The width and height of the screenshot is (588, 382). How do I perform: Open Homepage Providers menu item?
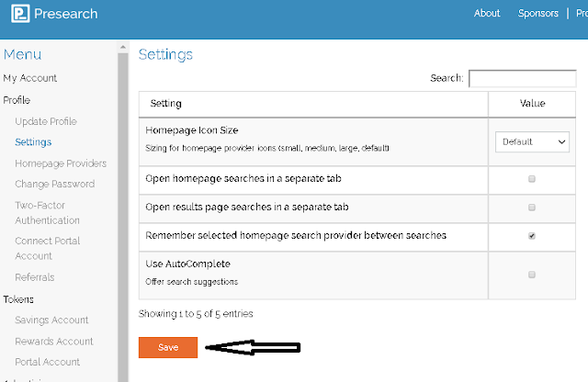point(61,163)
